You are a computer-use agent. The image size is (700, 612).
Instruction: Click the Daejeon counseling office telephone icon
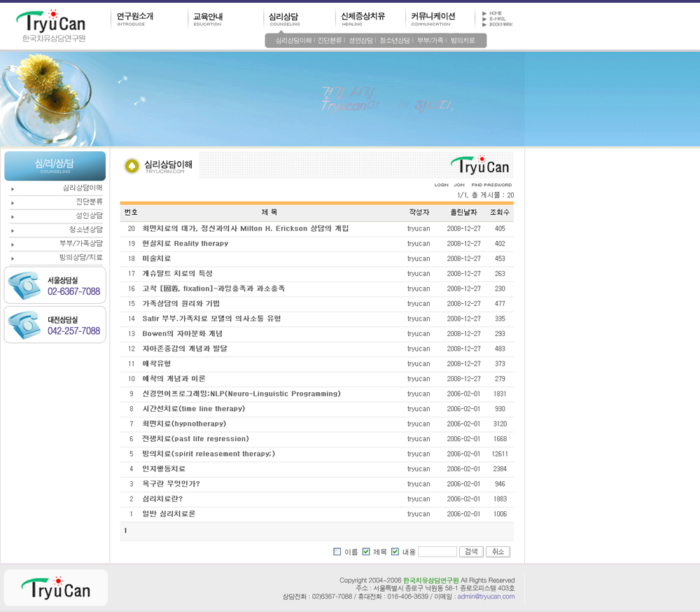click(23, 325)
